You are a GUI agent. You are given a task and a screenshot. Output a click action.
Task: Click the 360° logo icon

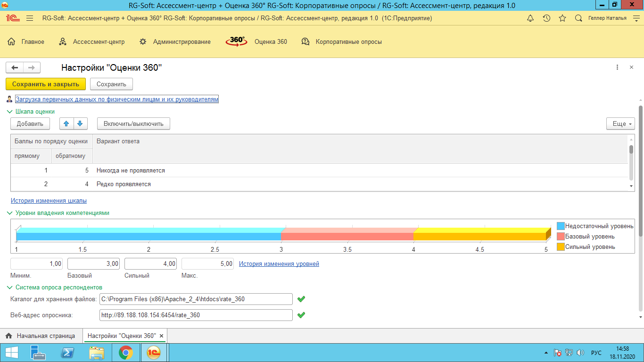(237, 41)
